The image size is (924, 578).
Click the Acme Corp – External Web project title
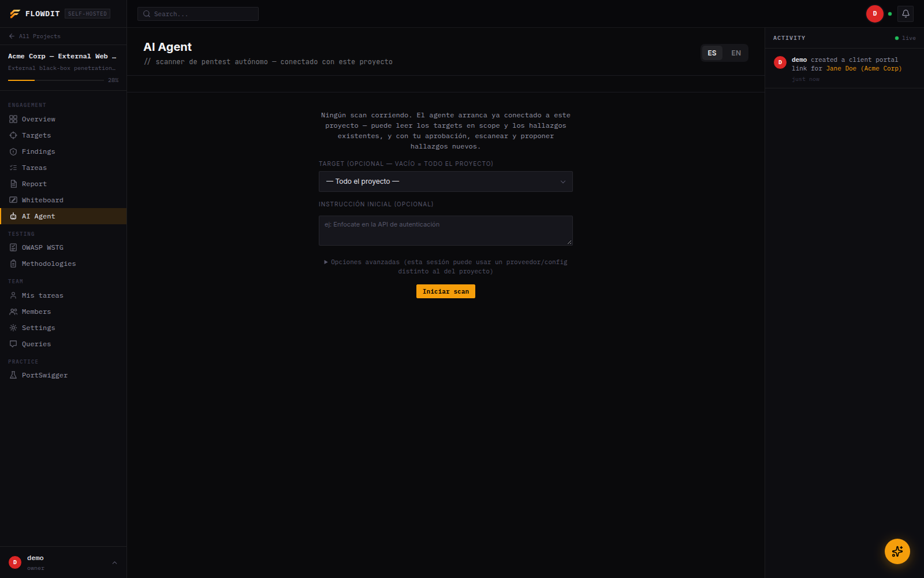tap(62, 56)
